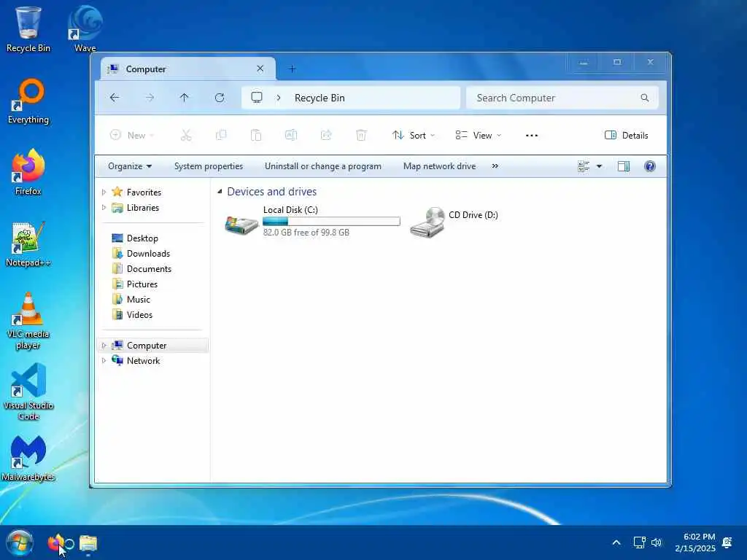The height and width of the screenshot is (560, 747).
Task: Add a new tab with plus button
Action: (x=292, y=69)
